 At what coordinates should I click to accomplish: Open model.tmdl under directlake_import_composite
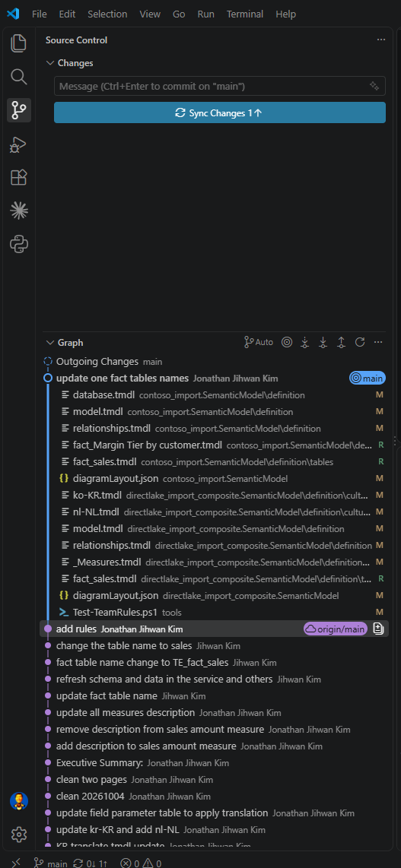click(215, 528)
